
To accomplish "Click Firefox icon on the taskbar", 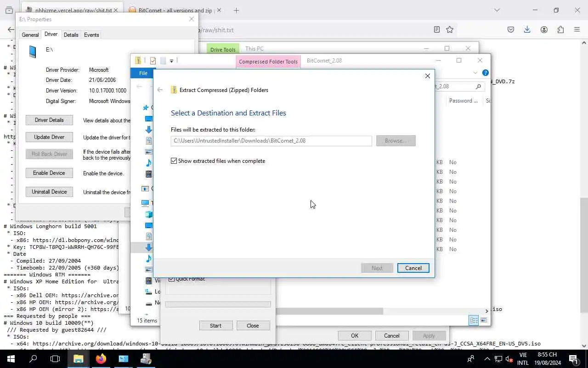I will 101,359.
